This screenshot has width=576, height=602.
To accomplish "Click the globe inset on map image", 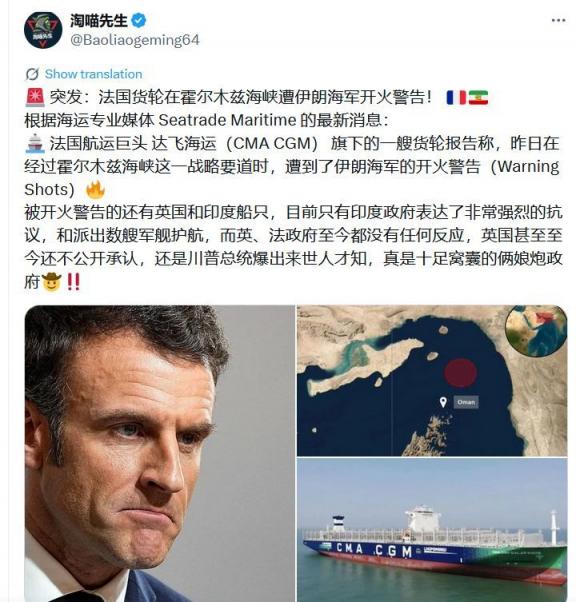I will pos(536,331).
